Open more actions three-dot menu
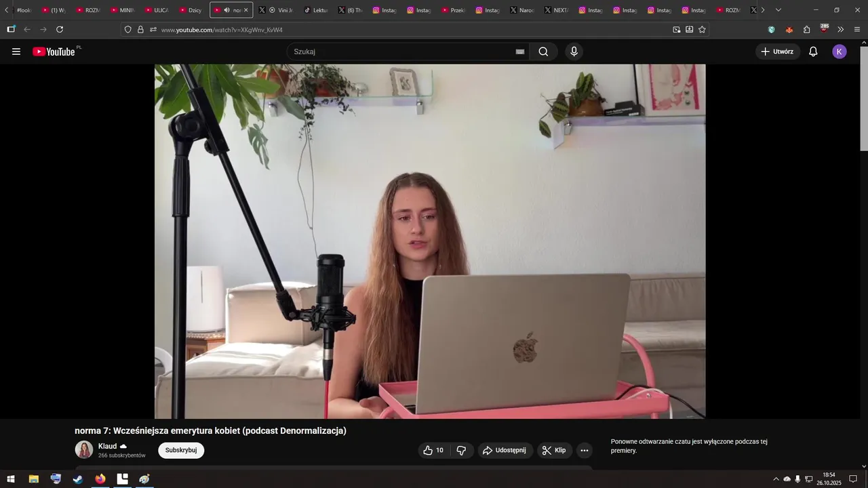This screenshot has height=488, width=868. [x=585, y=450]
